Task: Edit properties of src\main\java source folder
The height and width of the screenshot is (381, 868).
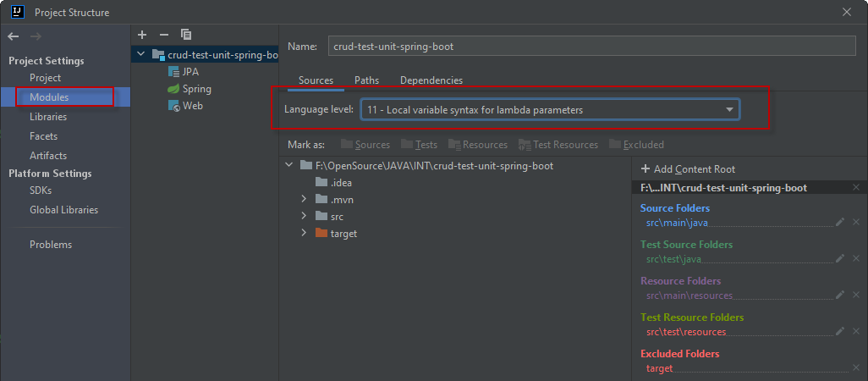Action: 840,222
